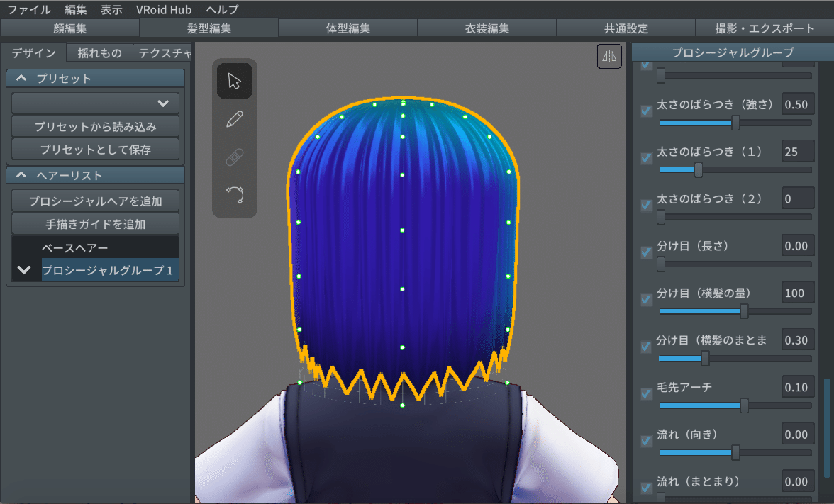Open the VRoid Hub menu
This screenshot has width=834, height=504.
(164, 10)
